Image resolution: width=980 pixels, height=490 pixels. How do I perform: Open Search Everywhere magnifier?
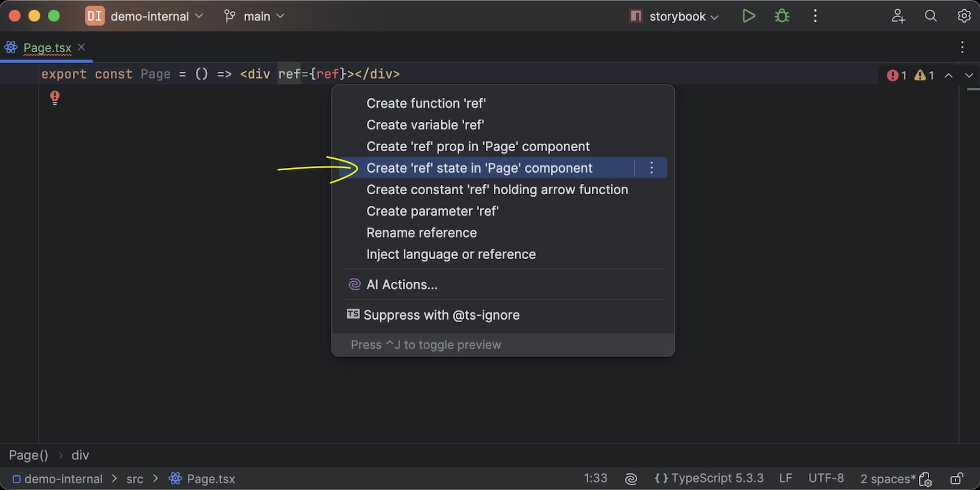click(931, 16)
